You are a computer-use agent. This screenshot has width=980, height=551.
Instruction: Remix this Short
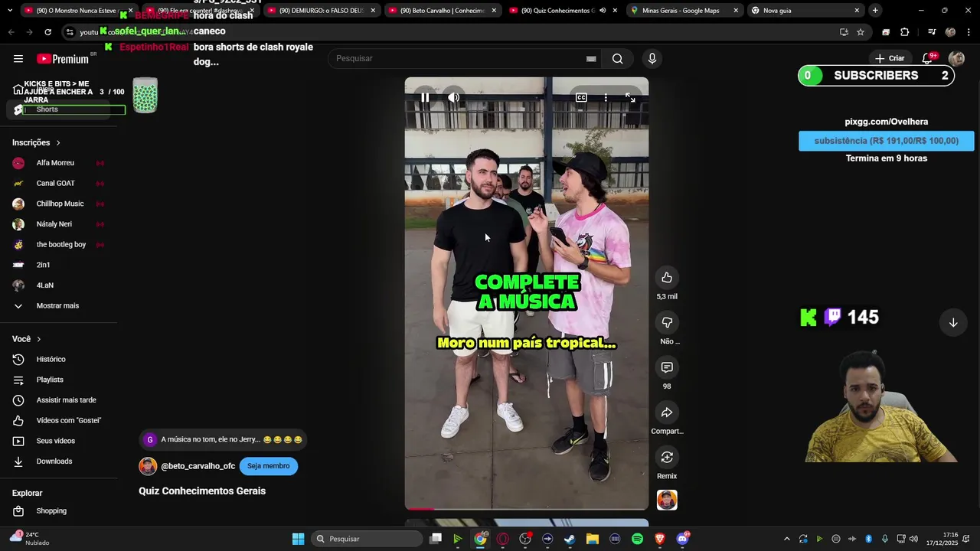point(667,457)
